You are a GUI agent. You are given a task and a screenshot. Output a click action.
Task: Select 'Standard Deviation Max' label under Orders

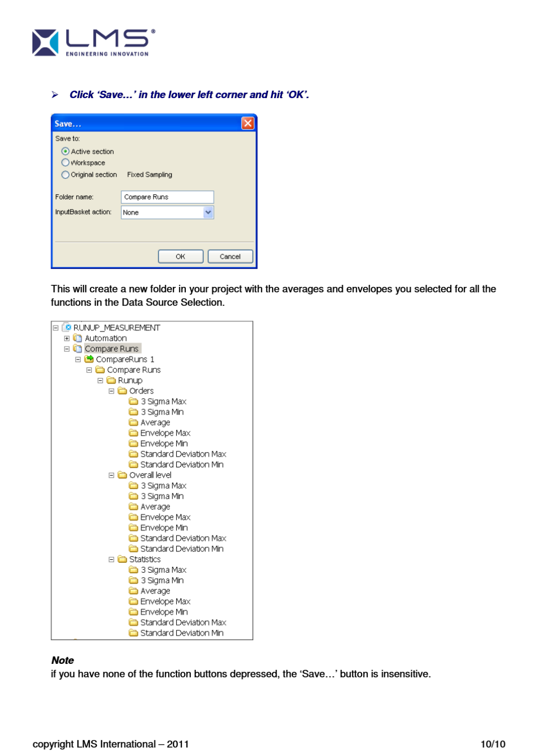click(x=183, y=454)
